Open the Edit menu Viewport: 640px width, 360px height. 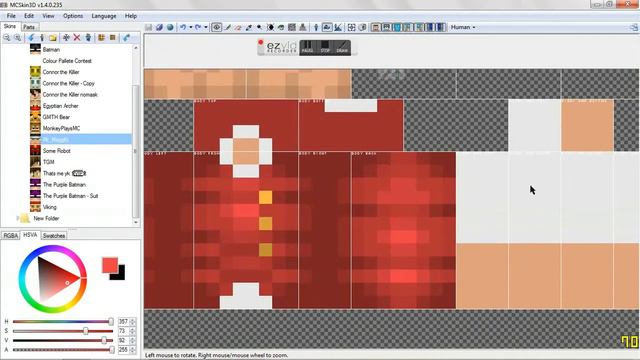coord(29,16)
